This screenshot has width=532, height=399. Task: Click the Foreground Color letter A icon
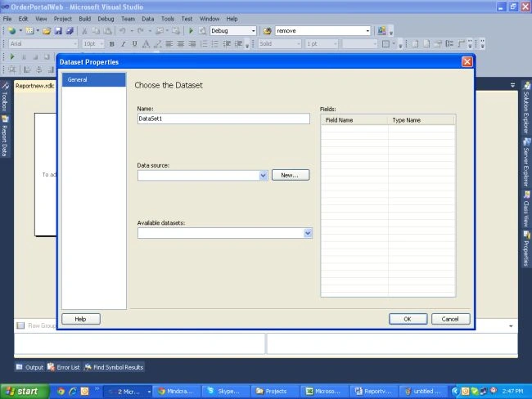(146, 43)
